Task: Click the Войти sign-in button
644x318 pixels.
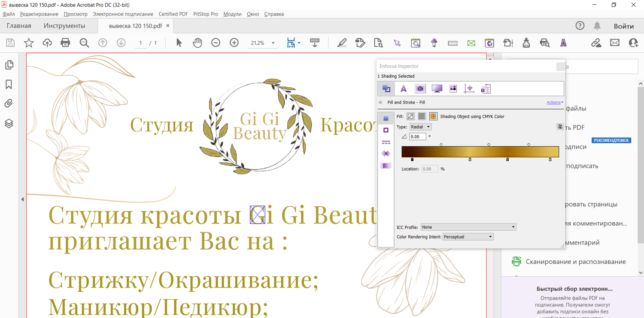Action: (623, 26)
